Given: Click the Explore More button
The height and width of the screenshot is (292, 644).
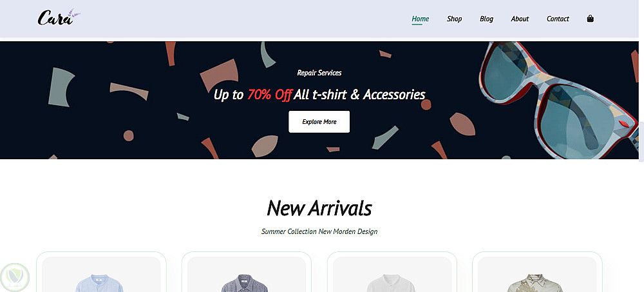Looking at the screenshot, I should click(319, 122).
